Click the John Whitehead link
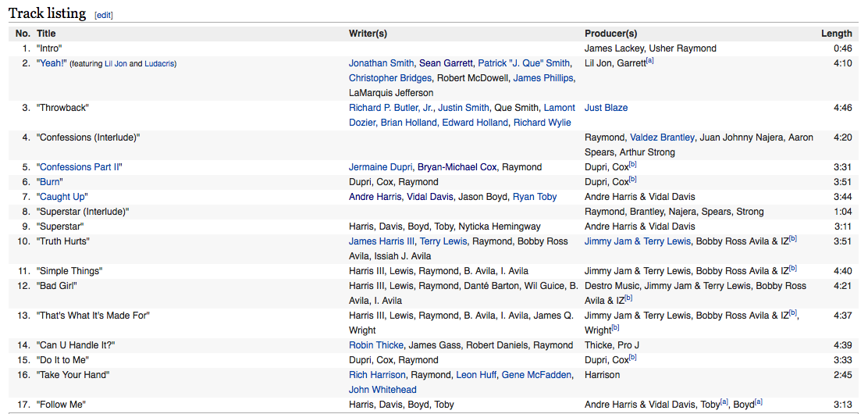Viewport: 868px width, 414px height. (x=382, y=390)
